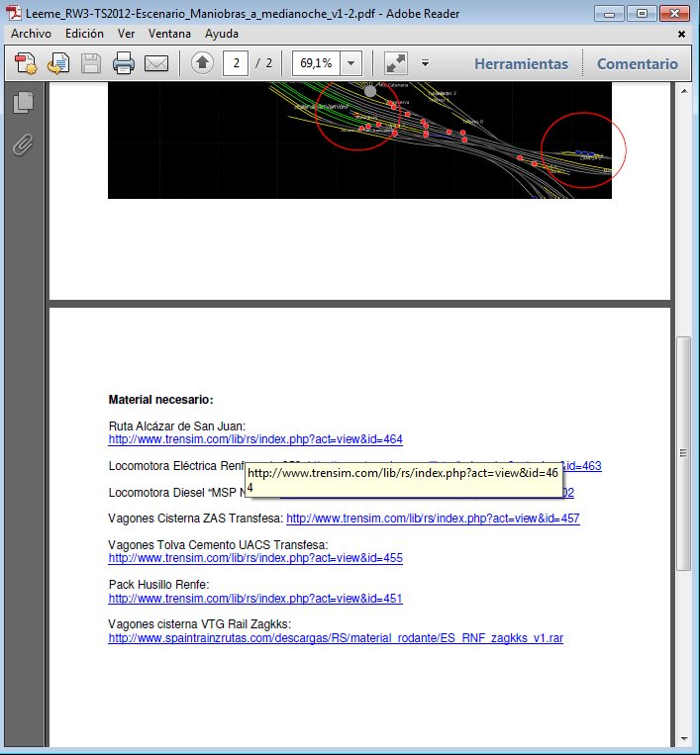Click the email envelope icon

[x=156, y=63]
